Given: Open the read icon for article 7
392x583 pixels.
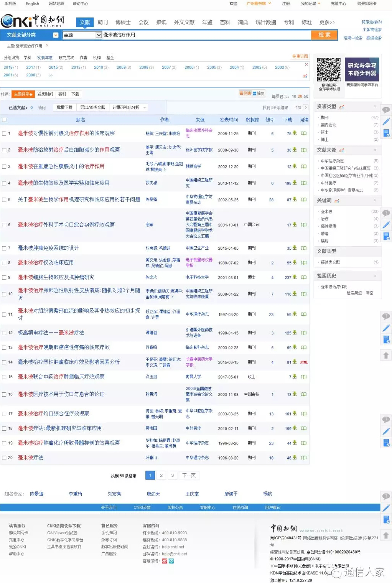Looking at the screenshot, I should click(x=304, y=248).
